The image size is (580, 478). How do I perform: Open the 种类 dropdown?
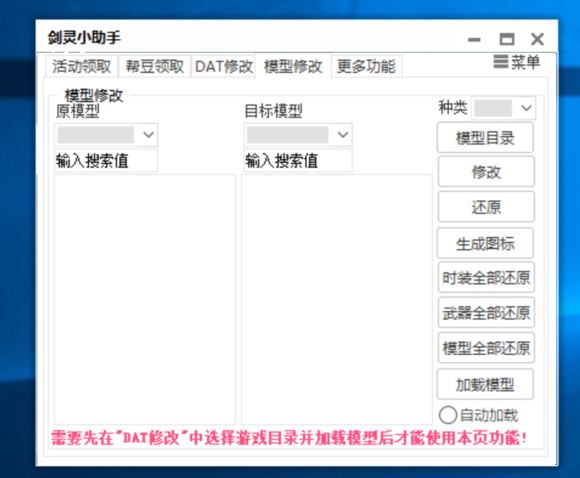click(x=503, y=108)
